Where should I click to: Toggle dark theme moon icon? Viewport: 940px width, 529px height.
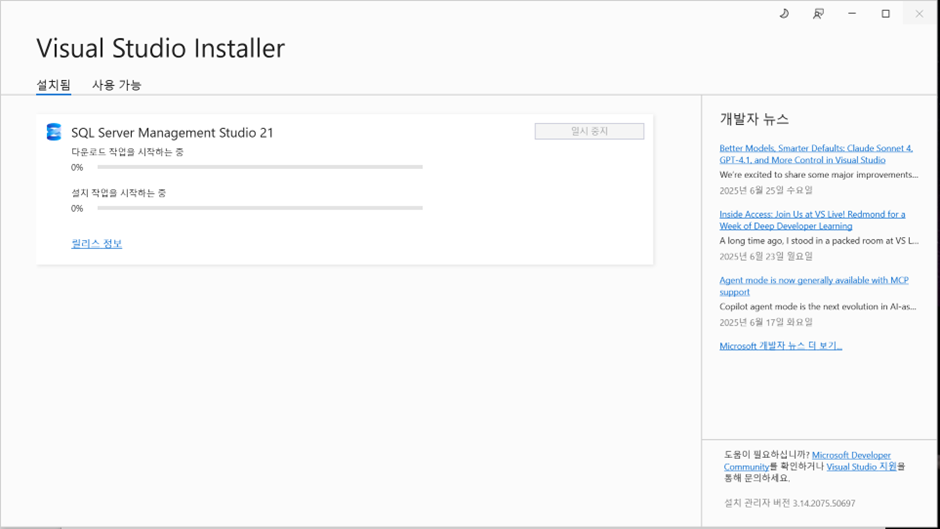click(x=784, y=13)
